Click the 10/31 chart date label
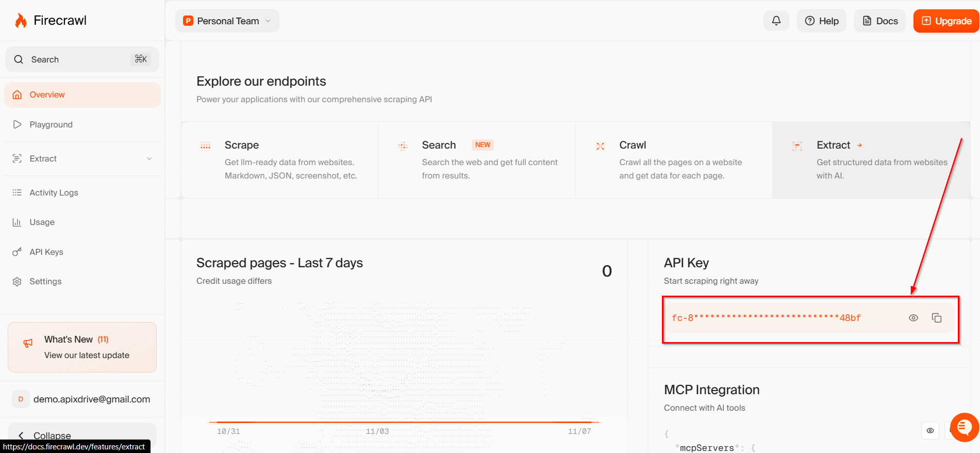980x453 pixels. (x=228, y=431)
